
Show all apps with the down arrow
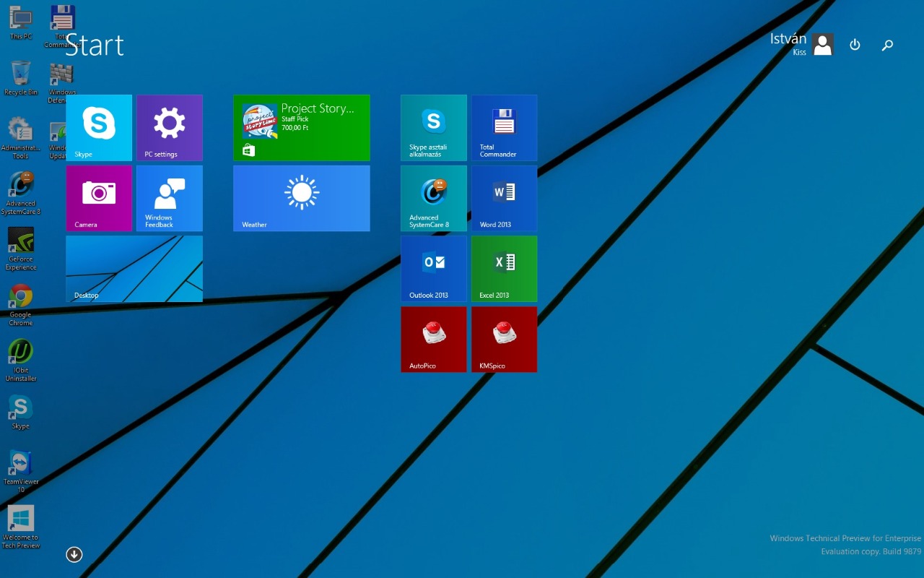[x=74, y=554]
